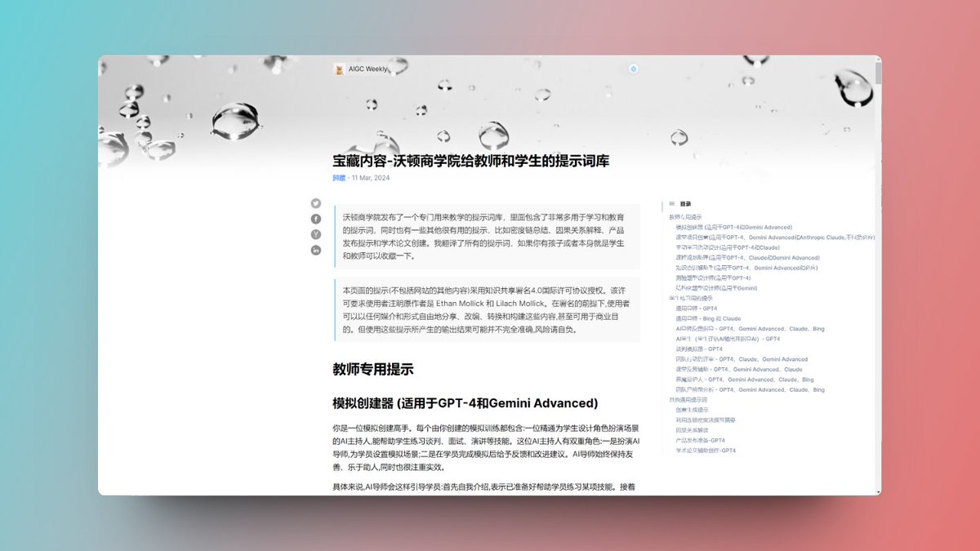Screen dimensions: 980x551
Task: Click the license paragraph mentioning Ethan Mollick
Action: (x=487, y=309)
